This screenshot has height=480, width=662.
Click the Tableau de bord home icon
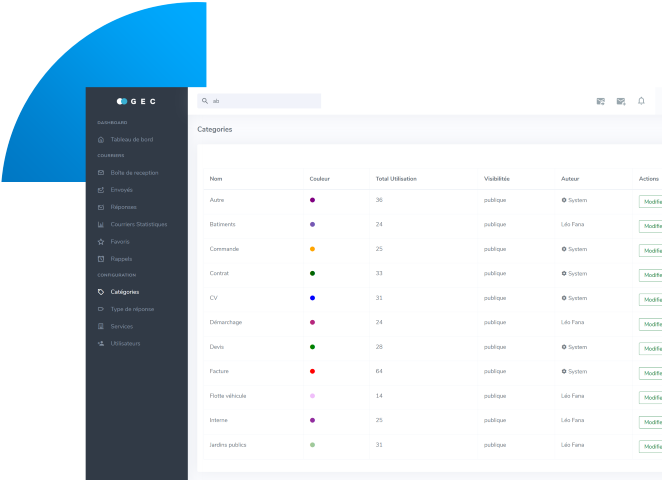(x=101, y=139)
